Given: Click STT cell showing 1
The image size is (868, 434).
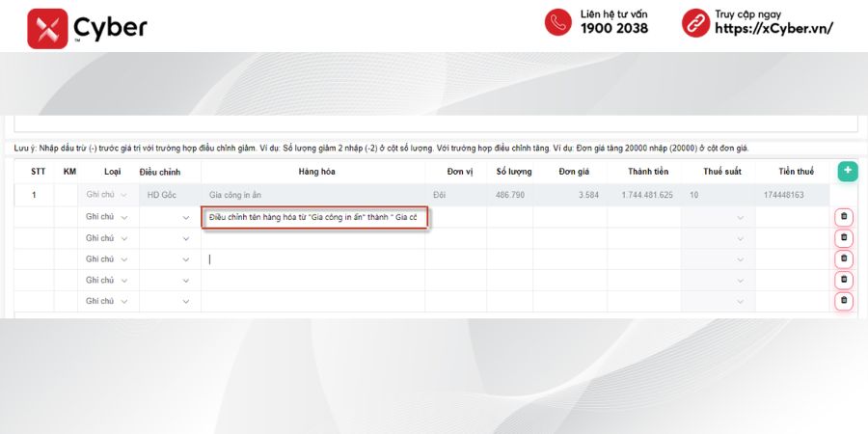Looking at the screenshot, I should click(34, 195).
